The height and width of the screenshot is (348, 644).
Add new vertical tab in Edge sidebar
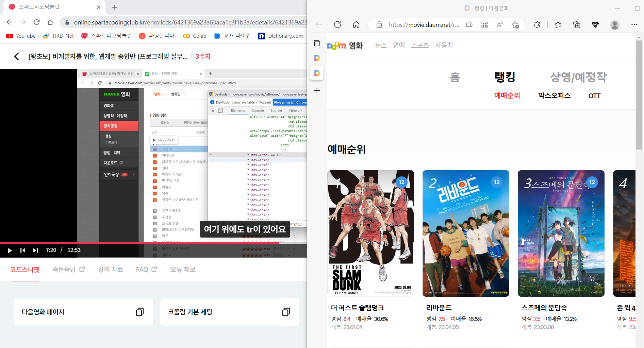[x=317, y=91]
